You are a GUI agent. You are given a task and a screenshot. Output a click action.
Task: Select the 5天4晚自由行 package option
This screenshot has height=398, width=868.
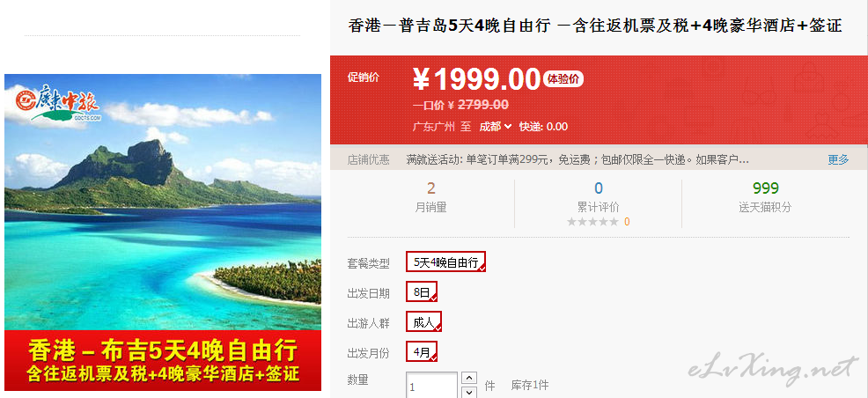[445, 262]
